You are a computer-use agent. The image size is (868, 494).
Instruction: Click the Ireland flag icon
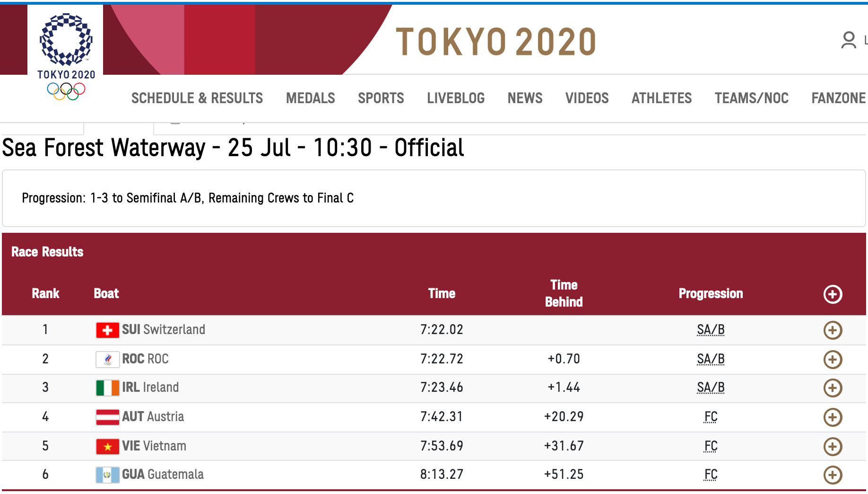point(107,388)
